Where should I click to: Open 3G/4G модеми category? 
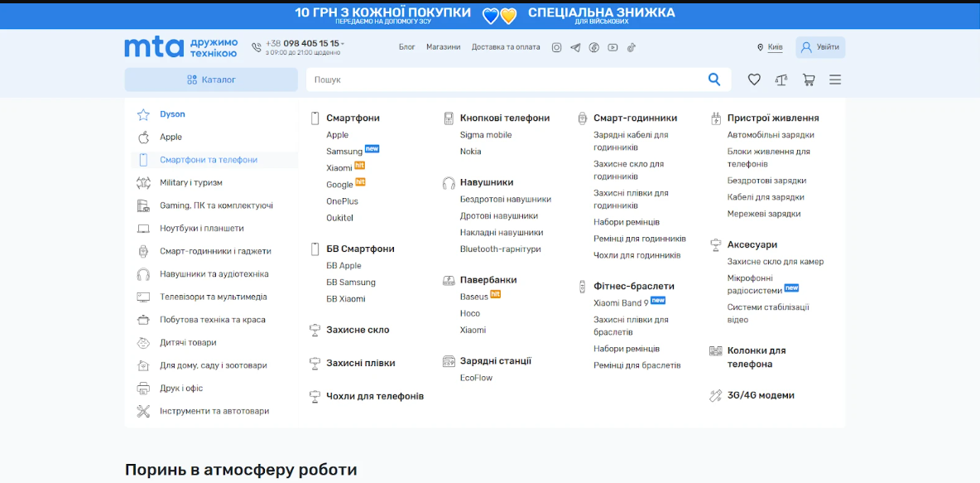tap(761, 395)
